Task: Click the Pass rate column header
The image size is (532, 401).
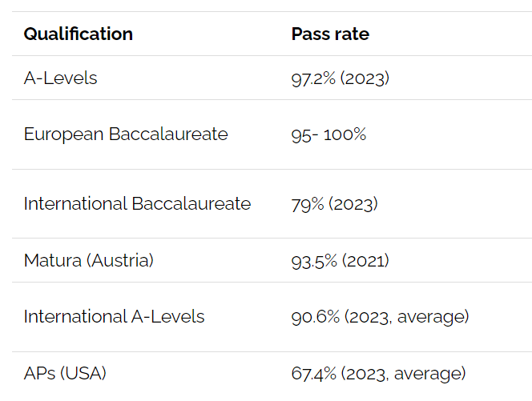Action: tap(330, 34)
